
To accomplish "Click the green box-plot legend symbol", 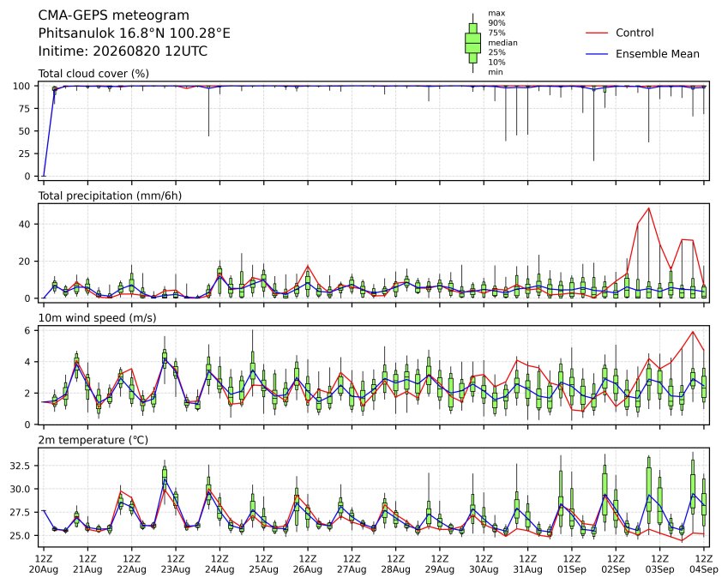I will (x=472, y=43).
